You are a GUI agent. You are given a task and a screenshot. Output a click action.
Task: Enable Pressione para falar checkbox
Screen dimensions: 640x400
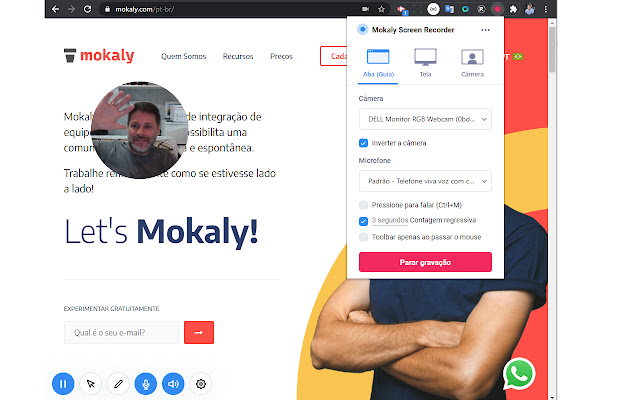pos(363,205)
